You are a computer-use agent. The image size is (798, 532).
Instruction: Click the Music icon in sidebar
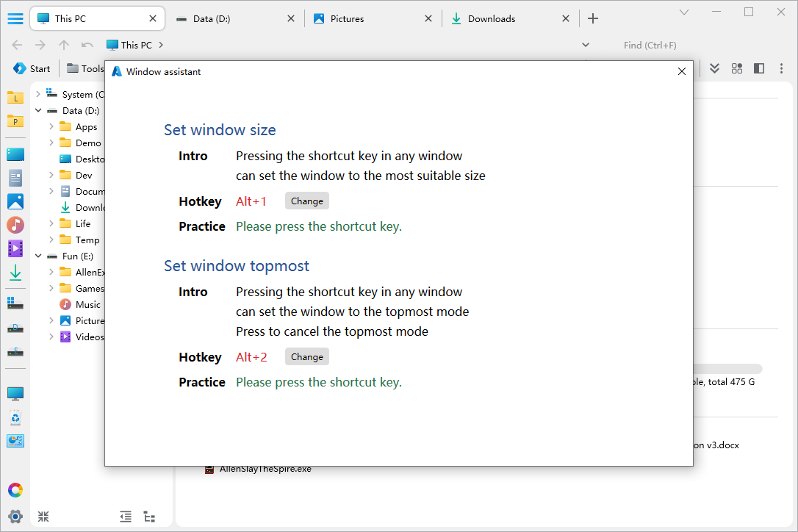15,225
